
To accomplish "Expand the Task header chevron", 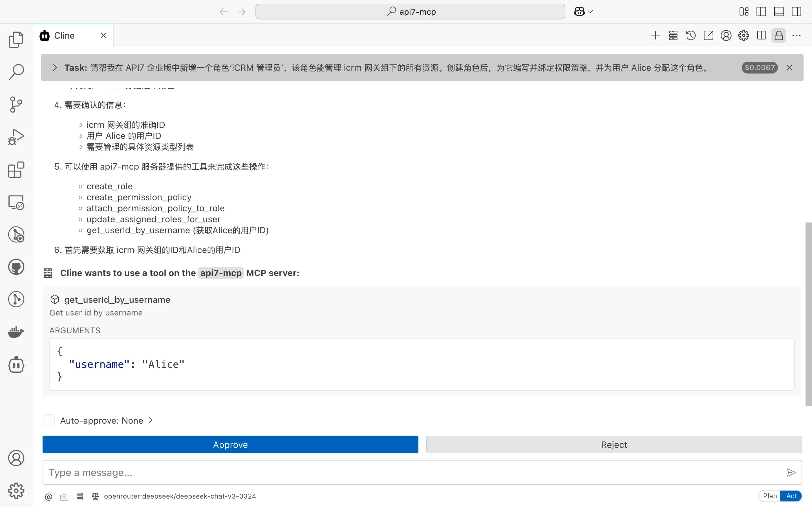I will (x=55, y=67).
